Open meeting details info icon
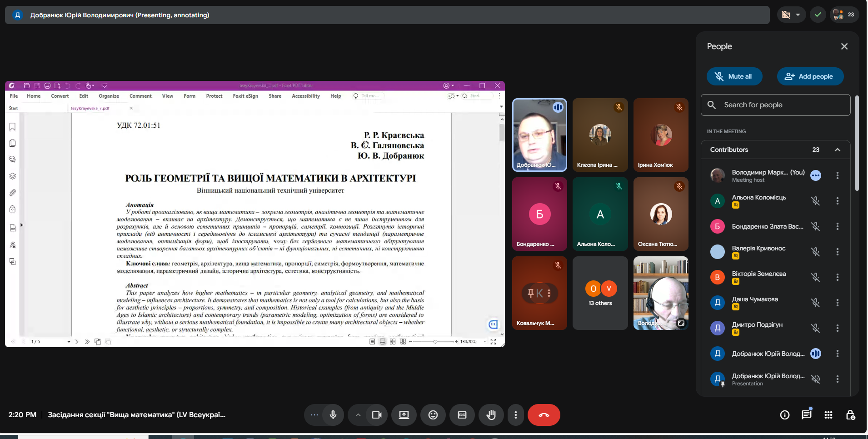The height and width of the screenshot is (439, 868). click(x=784, y=415)
